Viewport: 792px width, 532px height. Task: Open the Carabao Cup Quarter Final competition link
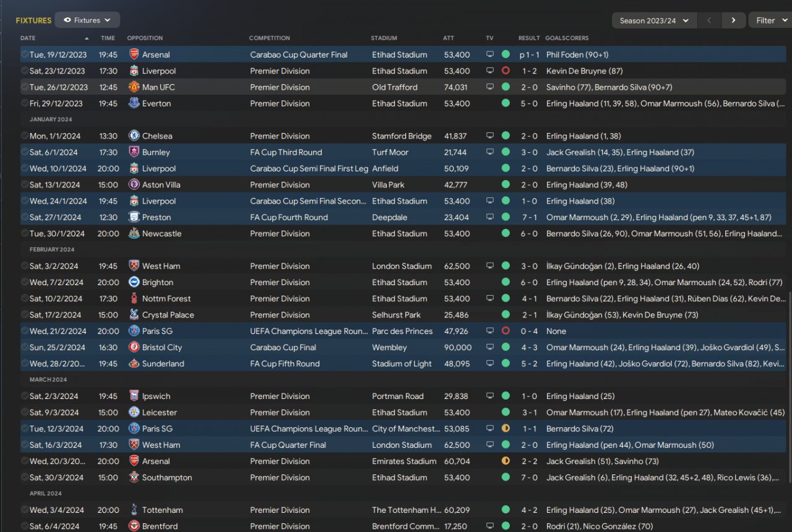click(299, 54)
